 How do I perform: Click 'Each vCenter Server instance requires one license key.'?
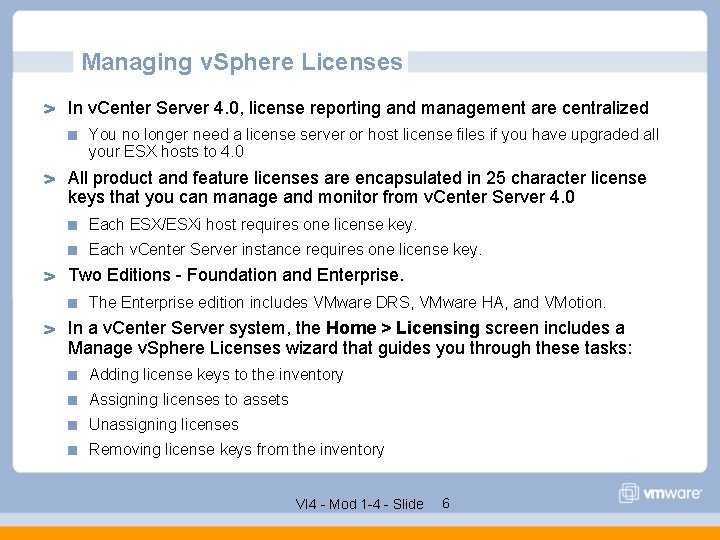(285, 249)
